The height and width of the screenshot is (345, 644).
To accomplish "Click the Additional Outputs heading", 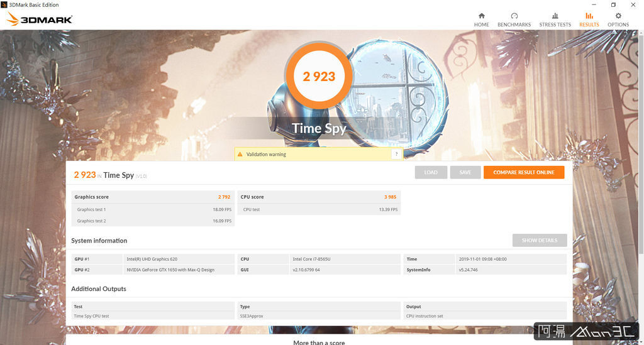I will (x=99, y=289).
